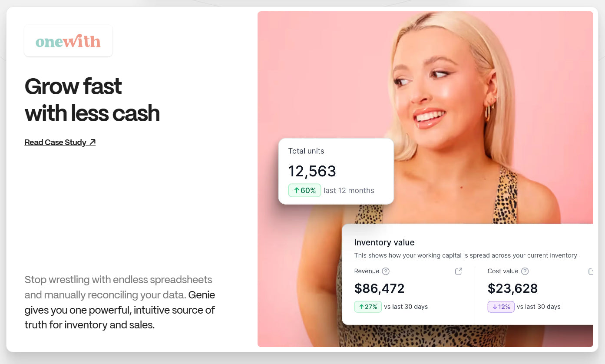Open the Cost value external link icon

pos(591,271)
